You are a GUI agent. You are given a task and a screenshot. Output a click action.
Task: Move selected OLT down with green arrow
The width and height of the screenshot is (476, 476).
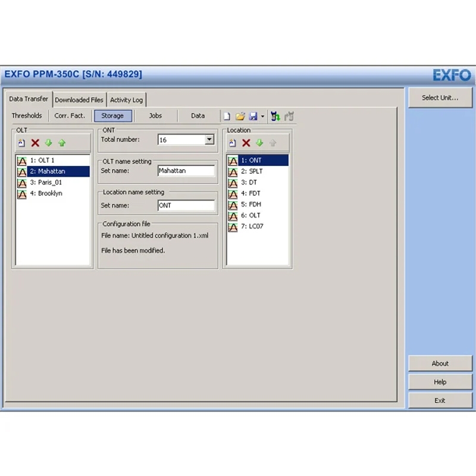49,143
